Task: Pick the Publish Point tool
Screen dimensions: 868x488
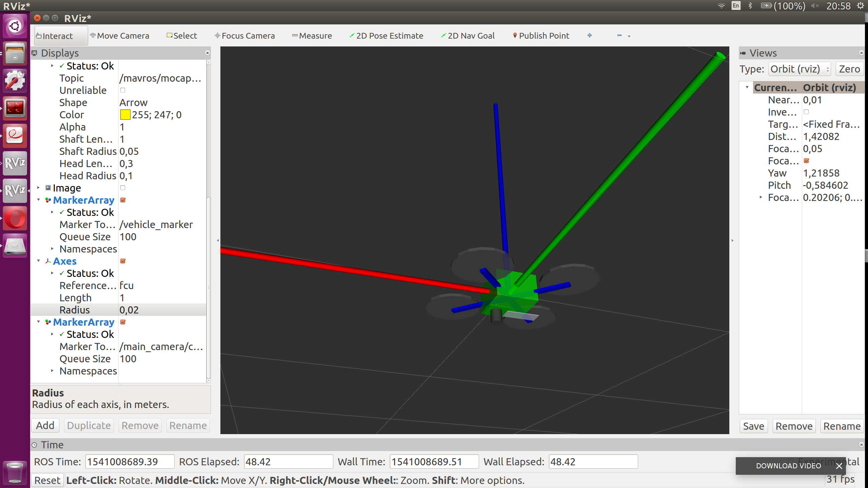Action: point(541,36)
